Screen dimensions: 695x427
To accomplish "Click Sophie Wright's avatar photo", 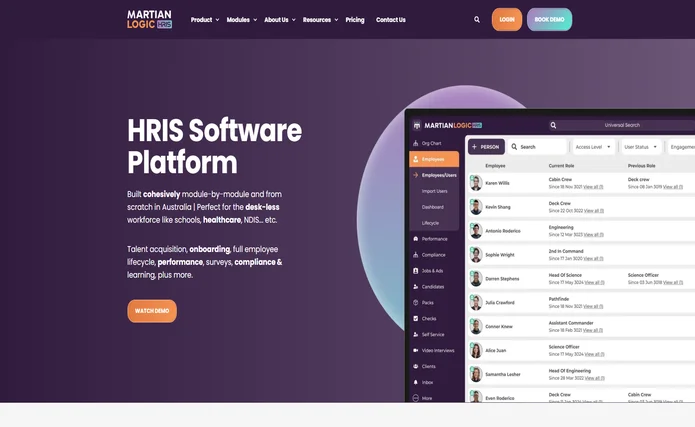I will (x=476, y=255).
